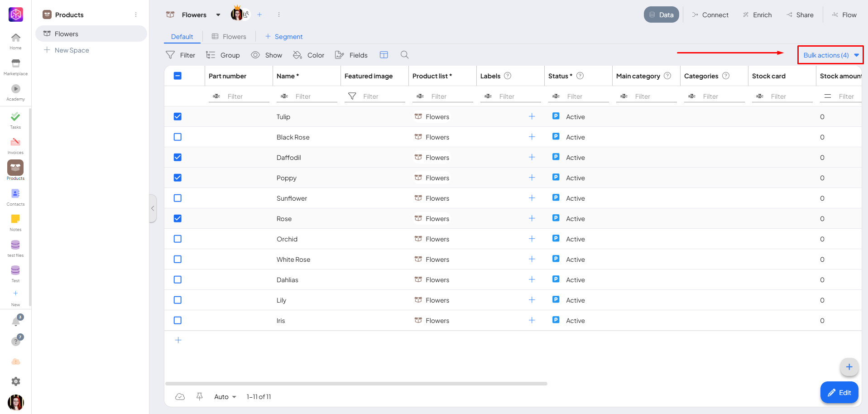The image size is (868, 414).
Task: Open settings gear in the sidebar
Action: pyautogui.click(x=16, y=381)
